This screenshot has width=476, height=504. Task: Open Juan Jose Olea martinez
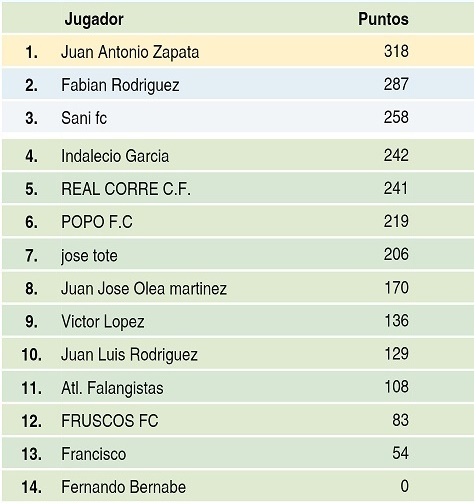[x=144, y=288]
